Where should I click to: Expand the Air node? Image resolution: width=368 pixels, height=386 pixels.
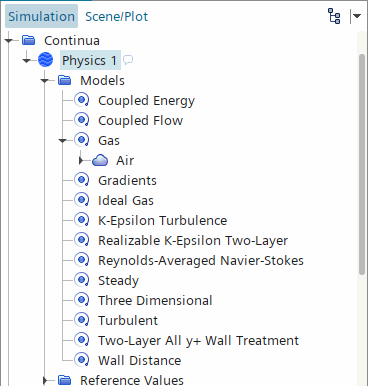(81, 160)
